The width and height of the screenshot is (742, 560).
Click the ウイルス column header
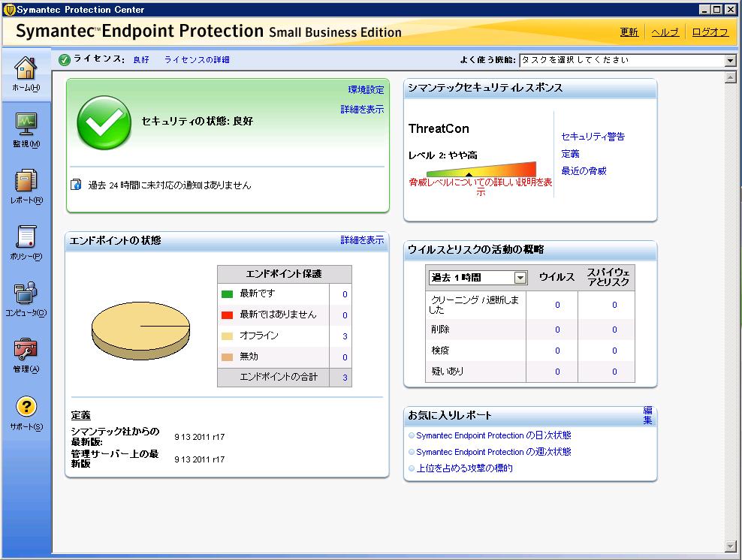tap(556, 277)
